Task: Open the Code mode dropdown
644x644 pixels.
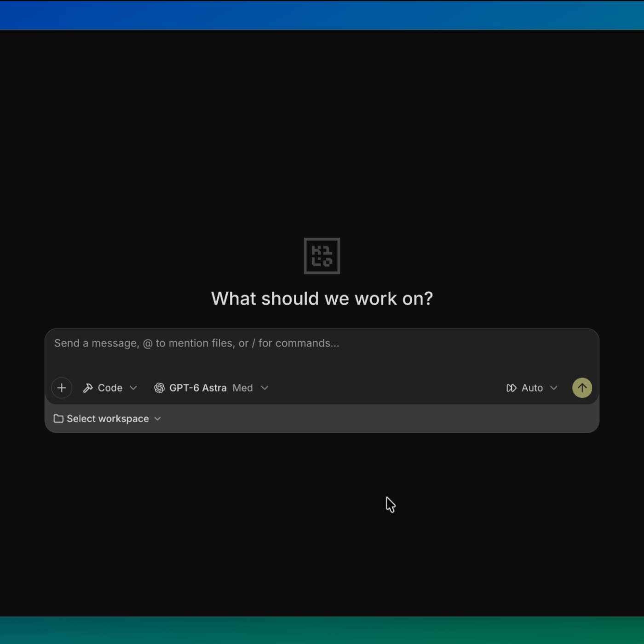Action: (110, 388)
